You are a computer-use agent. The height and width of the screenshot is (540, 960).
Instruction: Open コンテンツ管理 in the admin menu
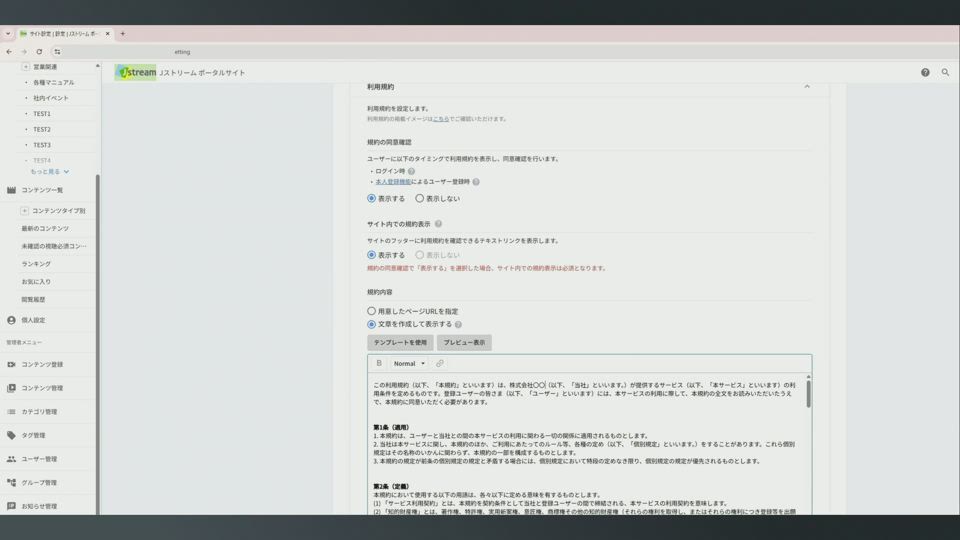(42, 388)
